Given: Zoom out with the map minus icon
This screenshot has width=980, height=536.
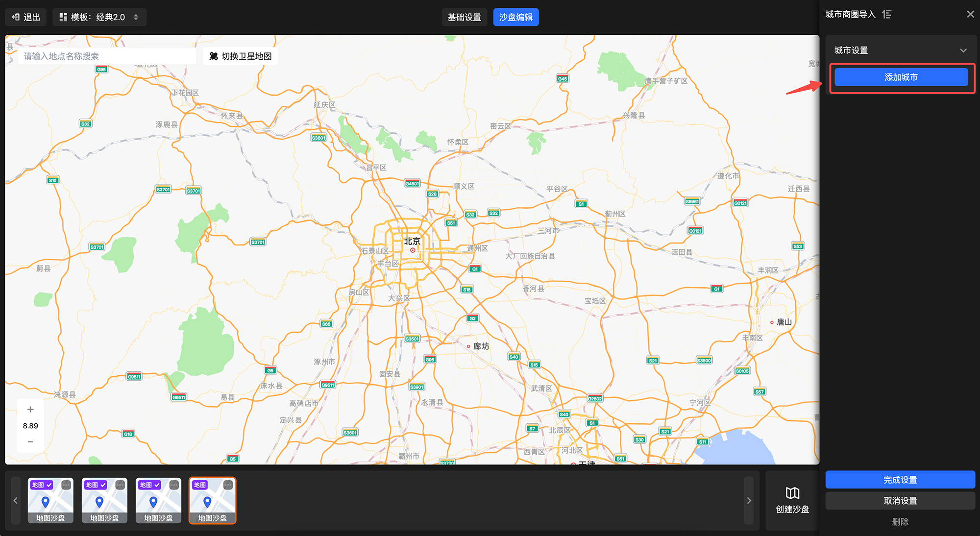Looking at the screenshot, I should [x=30, y=442].
